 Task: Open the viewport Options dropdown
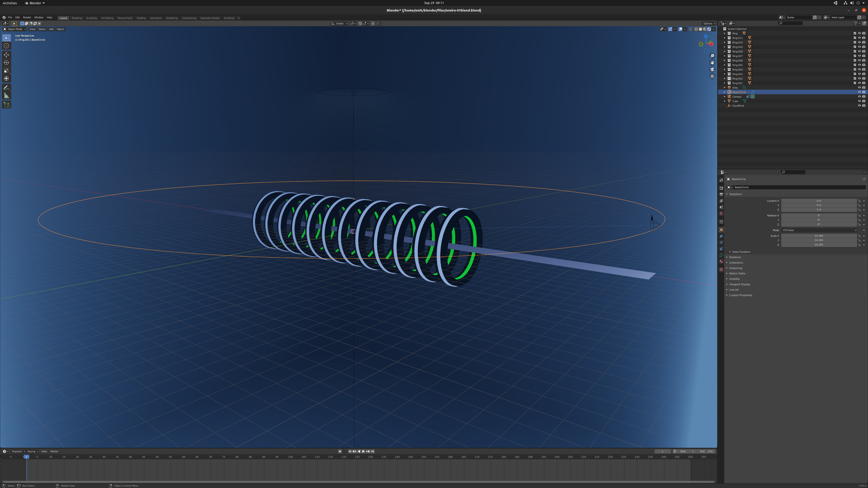(x=709, y=23)
